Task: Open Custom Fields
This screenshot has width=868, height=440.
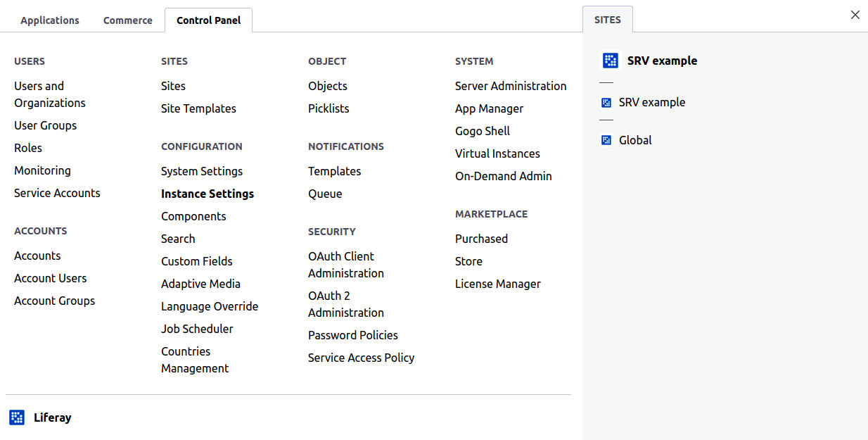Action: coord(197,261)
